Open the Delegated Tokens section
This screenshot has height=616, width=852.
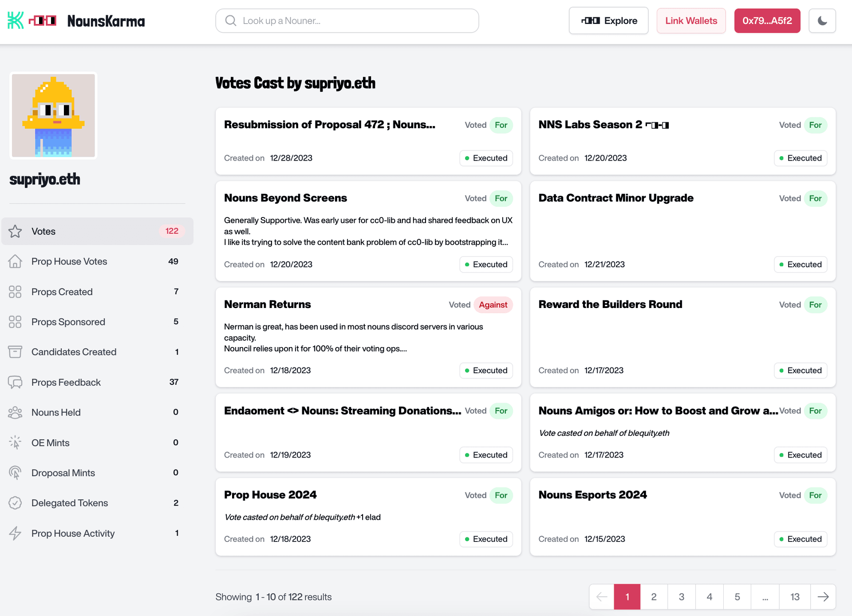pyautogui.click(x=70, y=503)
